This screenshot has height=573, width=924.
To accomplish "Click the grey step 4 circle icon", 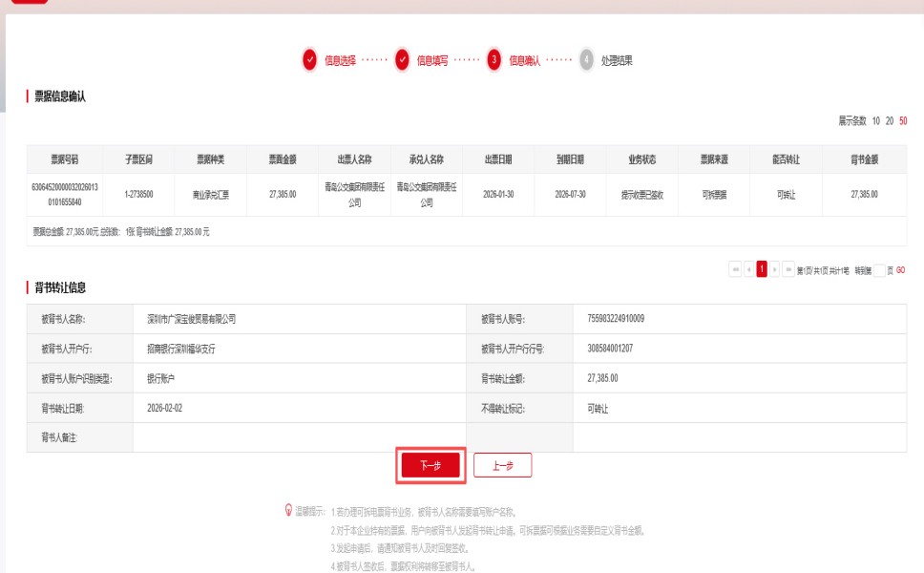I will (x=587, y=60).
